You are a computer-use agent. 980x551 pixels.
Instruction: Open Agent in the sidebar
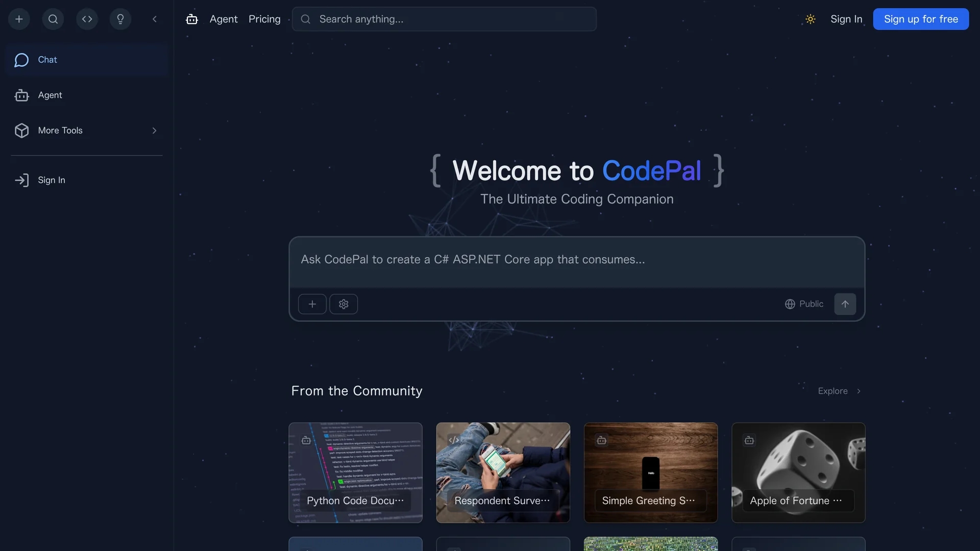87,95
